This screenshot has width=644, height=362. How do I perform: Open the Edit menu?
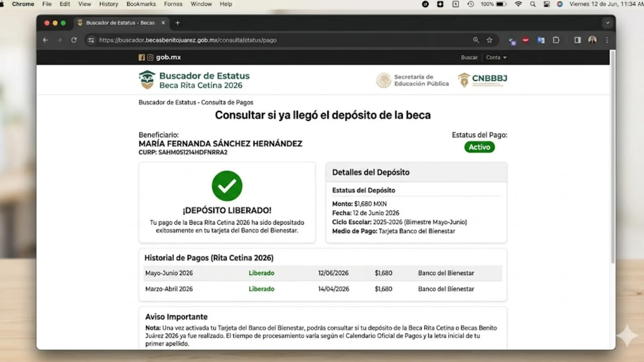point(65,4)
